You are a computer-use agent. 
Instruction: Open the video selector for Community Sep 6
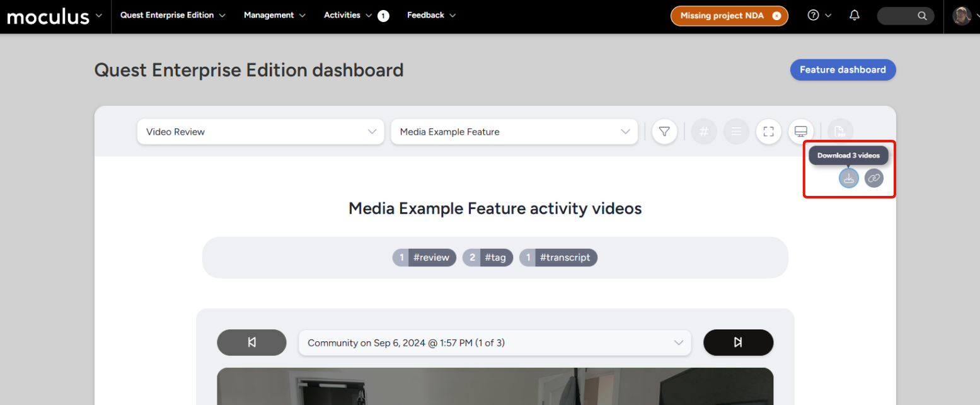pos(495,343)
